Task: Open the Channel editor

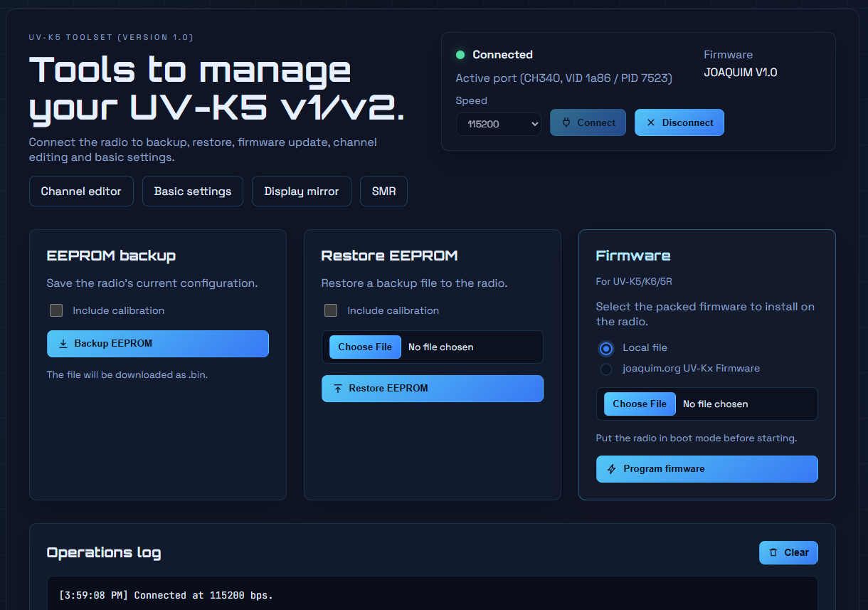Action: (80, 191)
